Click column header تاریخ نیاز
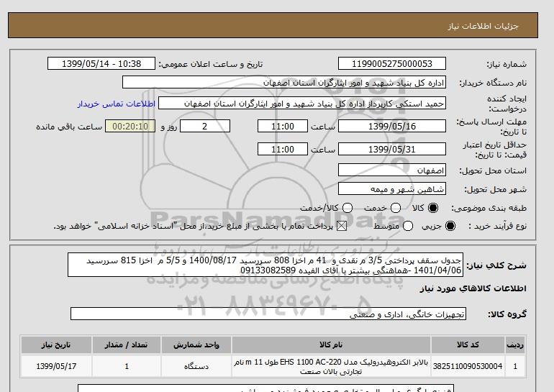Viewport: 554px width, 392px height. (56, 345)
